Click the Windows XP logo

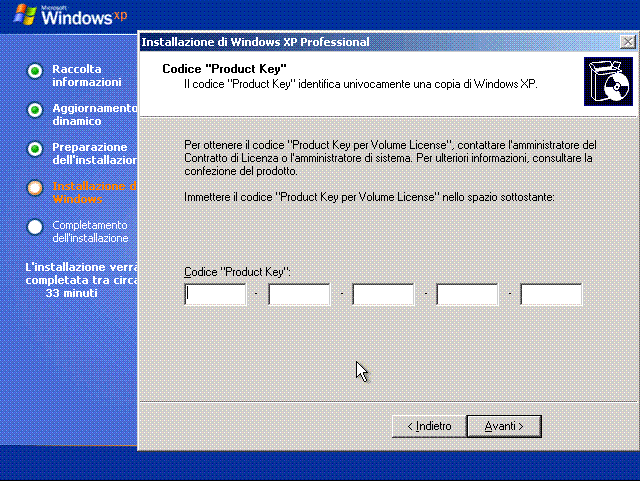[x=65, y=16]
